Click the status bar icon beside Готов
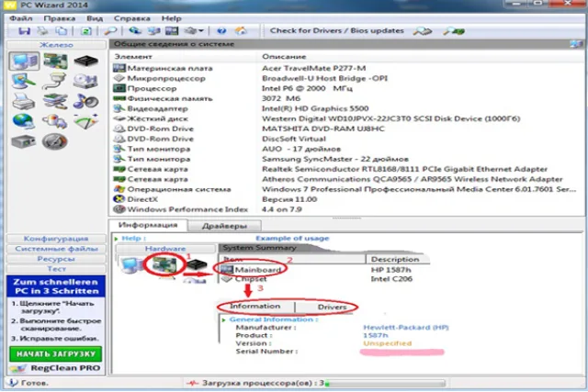 click(12, 383)
